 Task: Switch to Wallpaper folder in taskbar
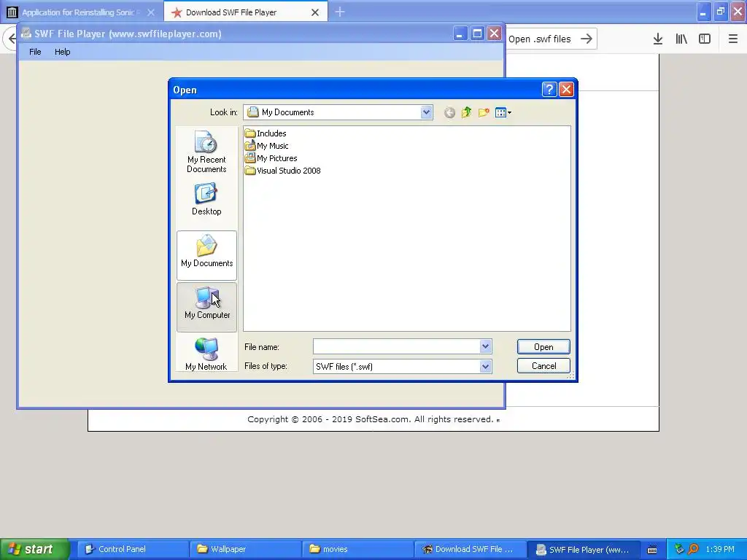point(245,549)
